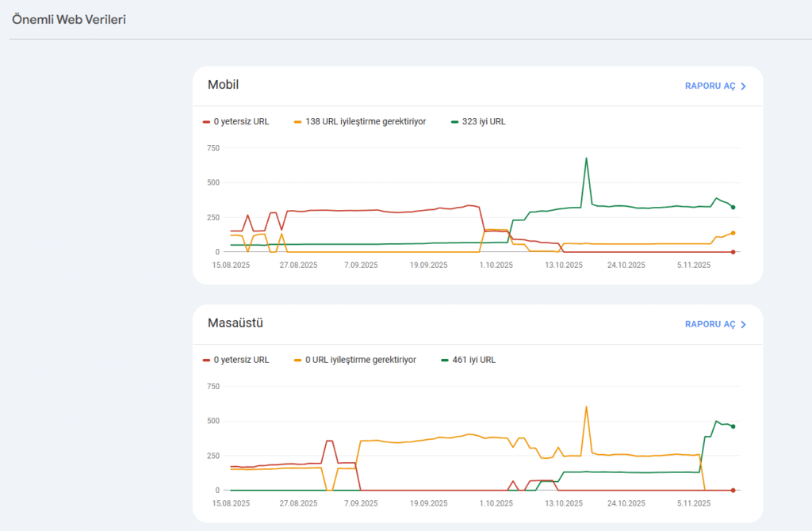Click red legend marker for Mobil yetersiz URL
The width and height of the screenshot is (812, 531).
[x=207, y=122]
